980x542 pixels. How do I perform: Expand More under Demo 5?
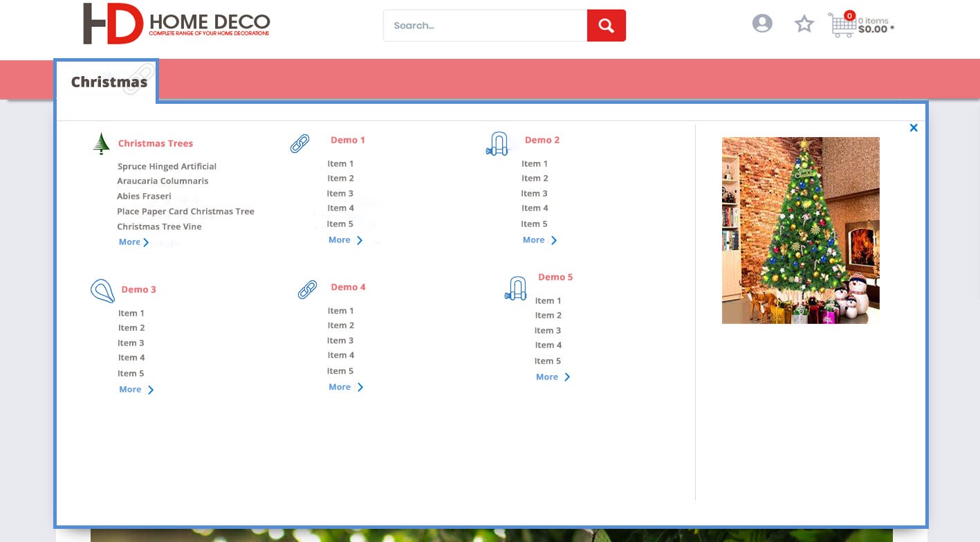(553, 377)
